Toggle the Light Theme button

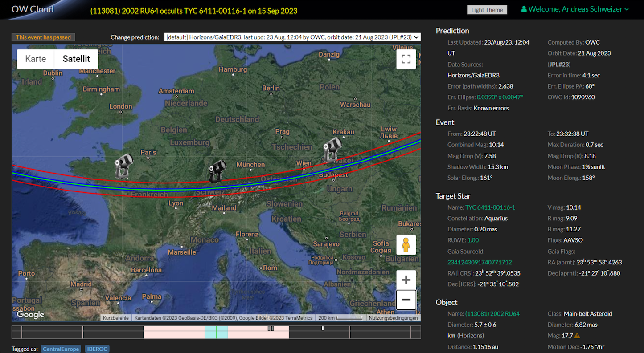click(487, 10)
